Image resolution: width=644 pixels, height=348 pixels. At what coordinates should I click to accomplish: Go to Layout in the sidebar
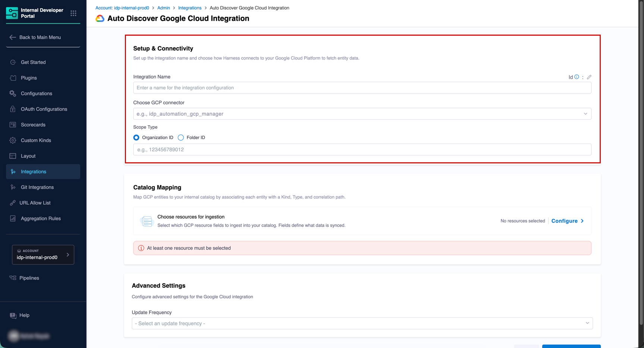(28, 156)
